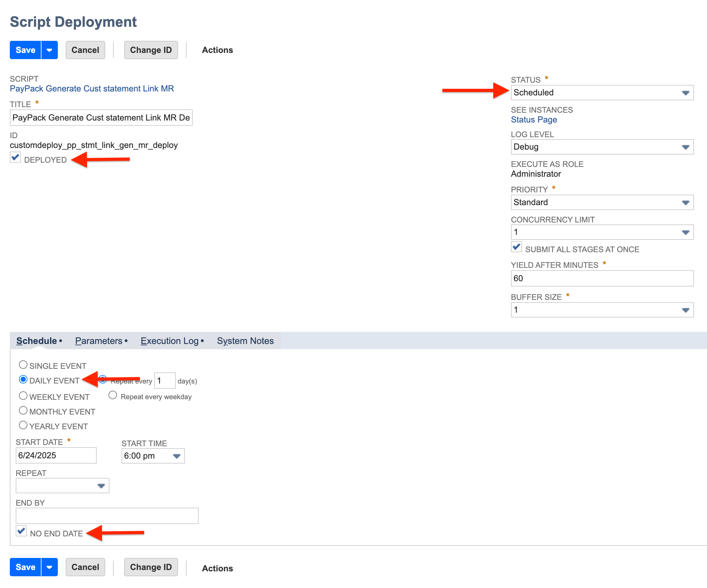The width and height of the screenshot is (707, 588).
Task: Uncheck the Deployed checkbox
Action: pyautogui.click(x=15, y=157)
